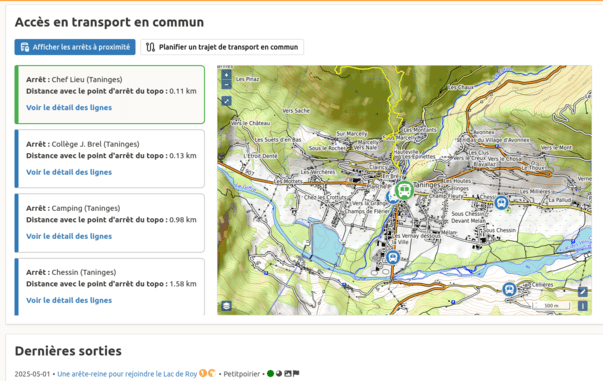Viewport: 603px width, 381px height.
Task: Click Planifier un trajet de transport en commun
Action: pos(222,47)
